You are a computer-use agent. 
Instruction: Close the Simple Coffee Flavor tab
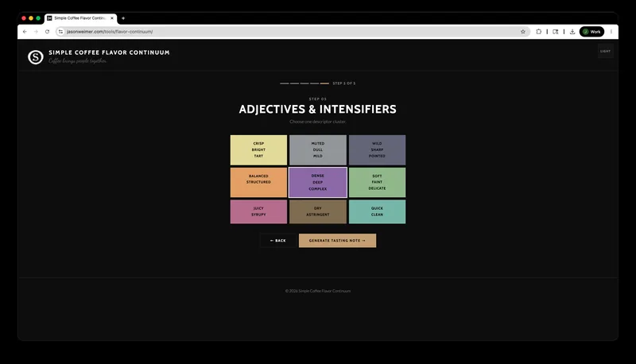click(x=112, y=18)
